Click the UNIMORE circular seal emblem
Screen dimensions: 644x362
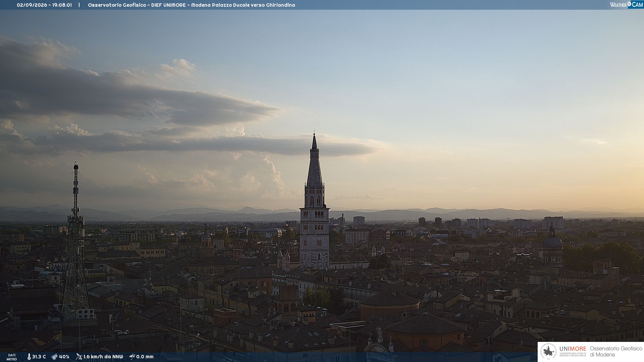[548, 351]
